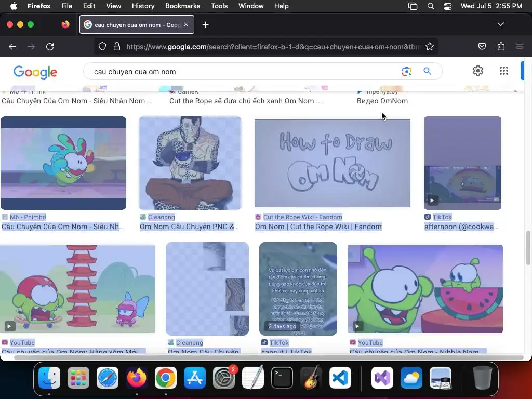Open the Pocket save icon
Viewport: 532px width, 399px height.
pyautogui.click(x=482, y=46)
